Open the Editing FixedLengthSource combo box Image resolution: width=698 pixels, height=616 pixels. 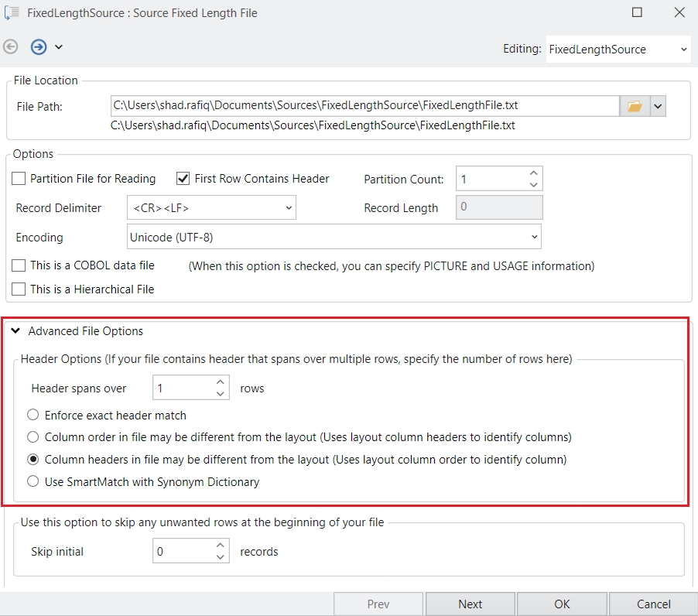[x=618, y=50]
